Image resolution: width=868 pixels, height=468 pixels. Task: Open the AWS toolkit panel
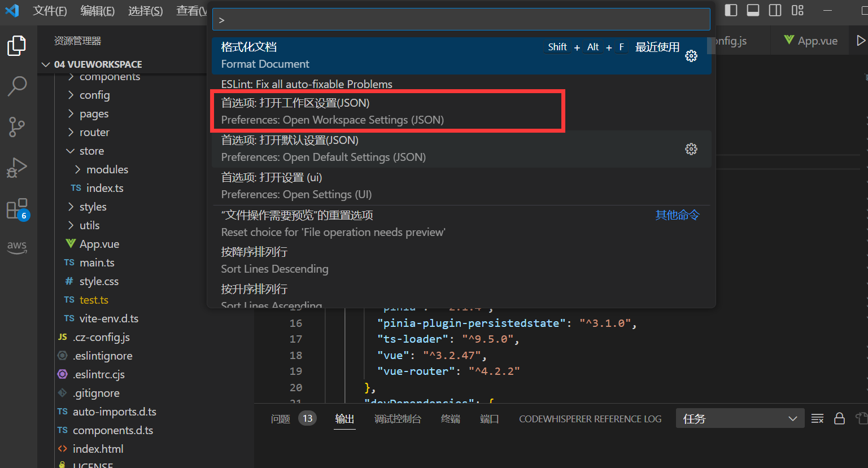tap(17, 247)
